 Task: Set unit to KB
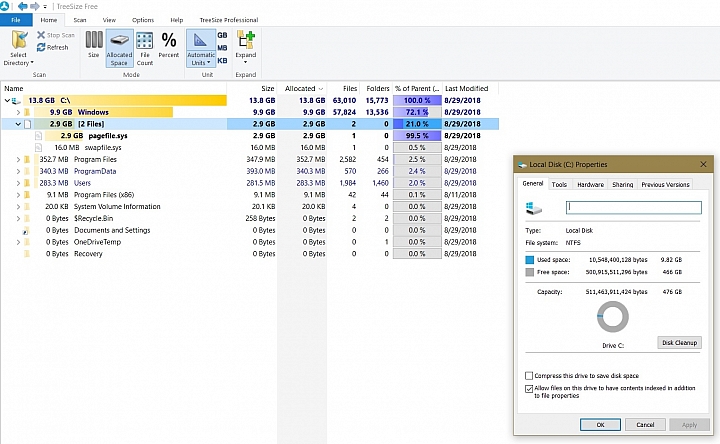pos(222,61)
